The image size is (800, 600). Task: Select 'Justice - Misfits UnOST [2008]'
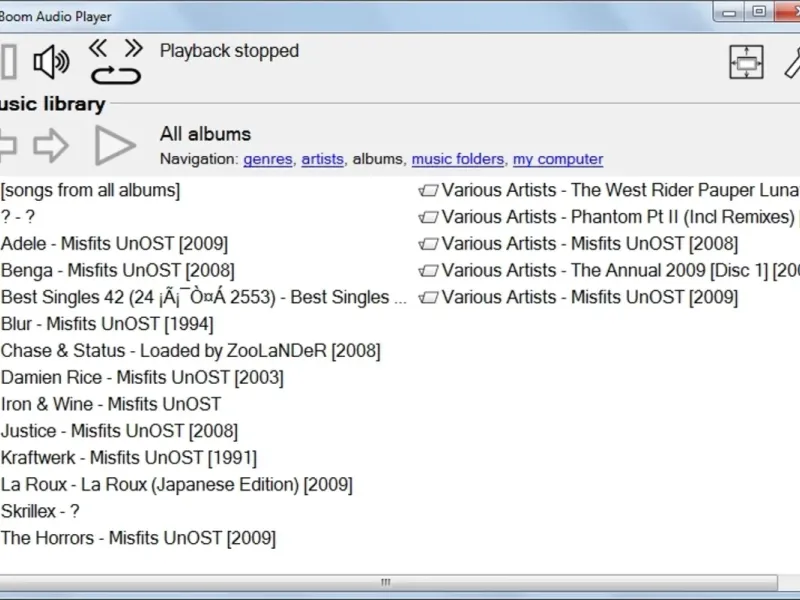[119, 431]
